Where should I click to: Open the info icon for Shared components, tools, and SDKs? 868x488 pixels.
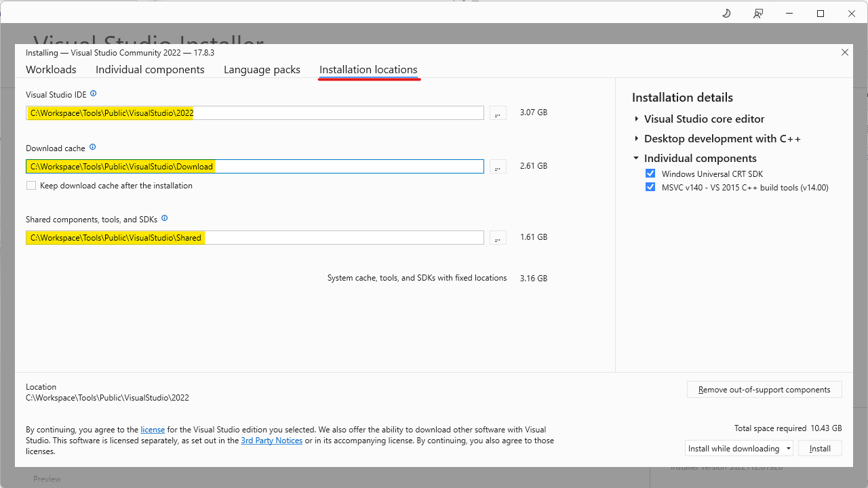[164, 218]
